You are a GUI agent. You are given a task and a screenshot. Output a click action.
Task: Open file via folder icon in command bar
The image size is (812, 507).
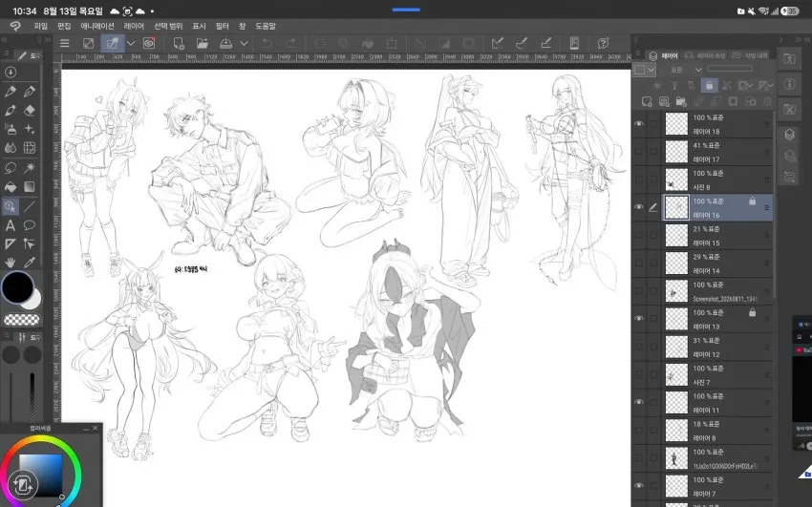pyautogui.click(x=202, y=44)
